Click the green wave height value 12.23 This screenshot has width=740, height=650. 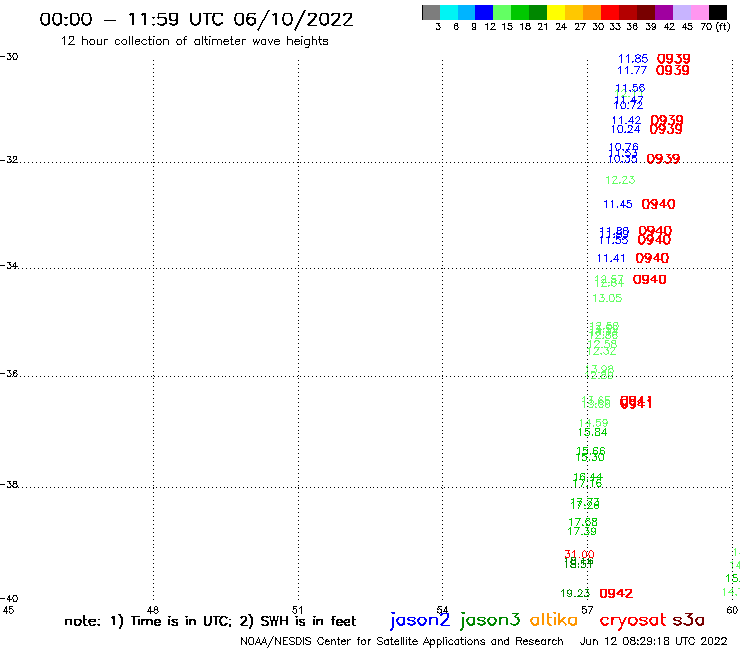pos(620,180)
